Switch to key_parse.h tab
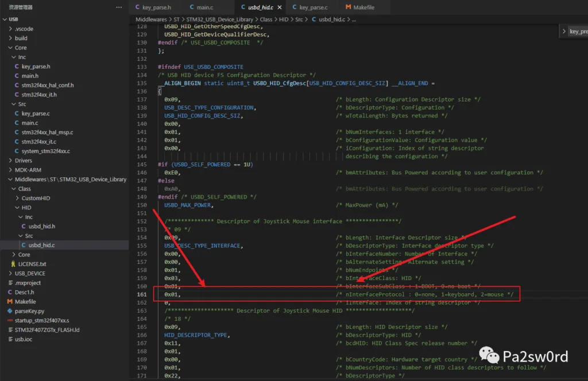This screenshot has width=588, height=381. [156, 7]
